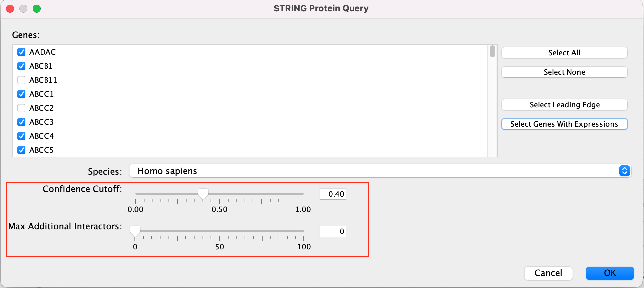Enable the ABCB11 gene checkbox
This screenshot has width=644, height=288.
(21, 80)
